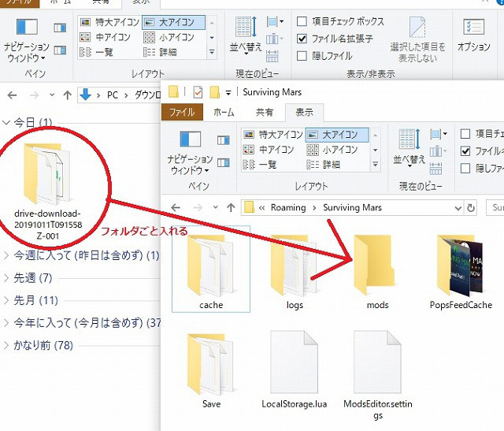Toggle 項目チェック checkbox in Surviving Mars window
The image size is (504, 431).
click(x=465, y=133)
